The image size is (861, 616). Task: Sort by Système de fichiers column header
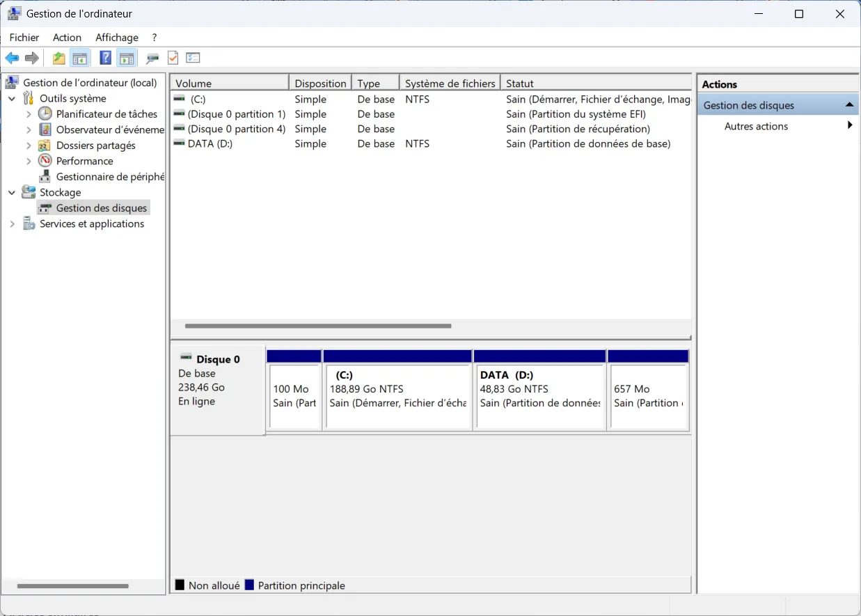point(450,84)
